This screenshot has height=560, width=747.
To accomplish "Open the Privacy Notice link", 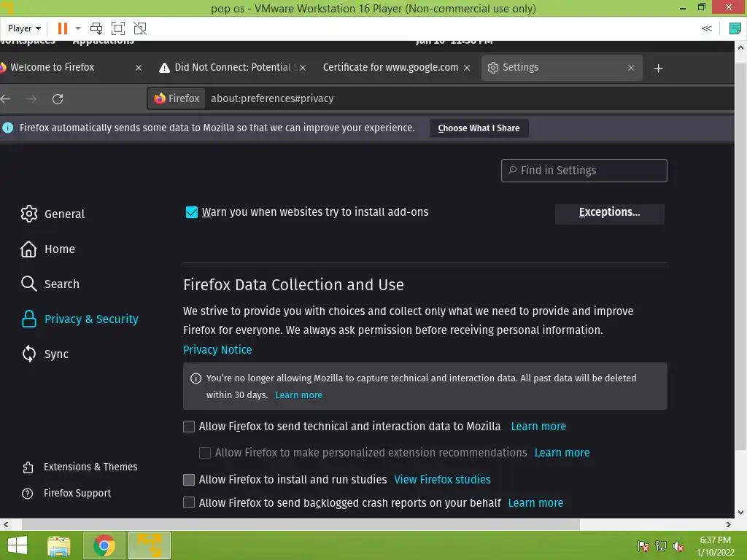I will [x=217, y=349].
